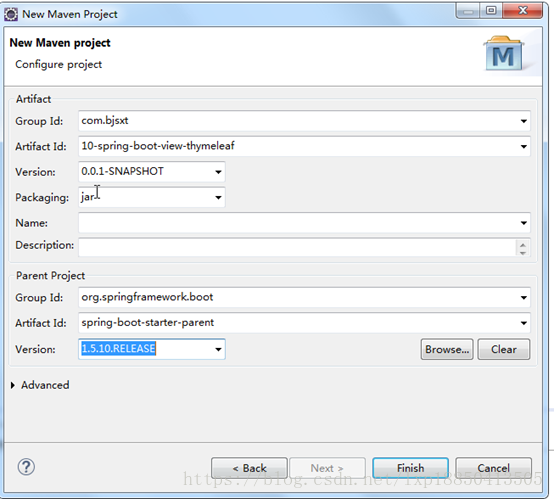Open the Name field dropdown arrow

(524, 223)
